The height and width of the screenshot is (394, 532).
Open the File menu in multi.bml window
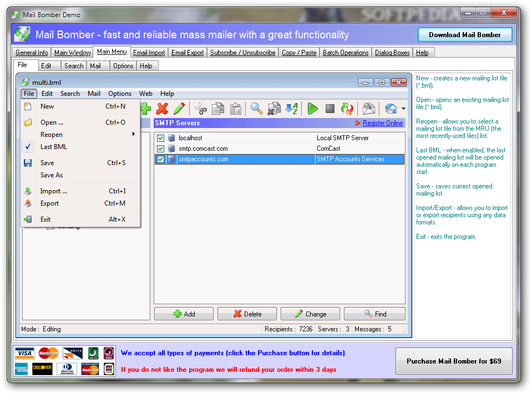(x=29, y=94)
